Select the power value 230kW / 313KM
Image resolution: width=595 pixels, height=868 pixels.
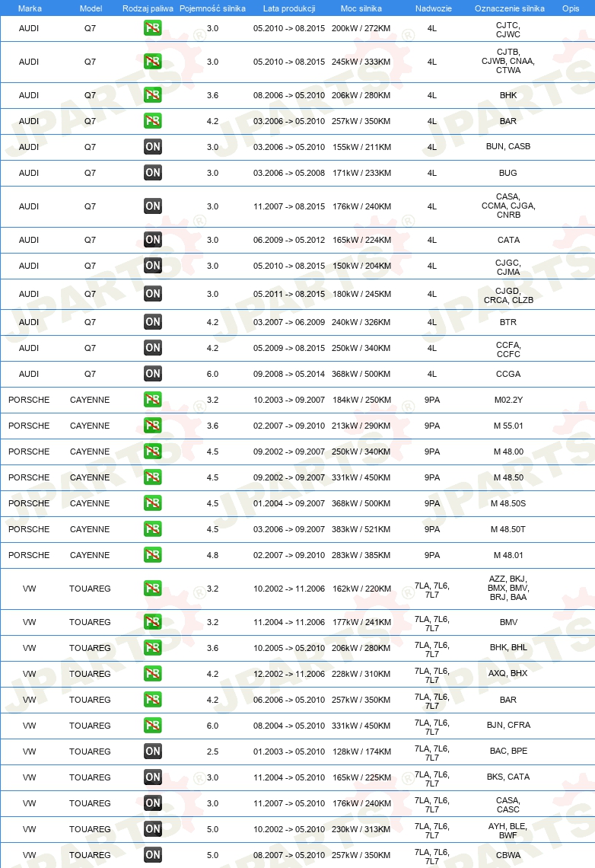point(361,829)
